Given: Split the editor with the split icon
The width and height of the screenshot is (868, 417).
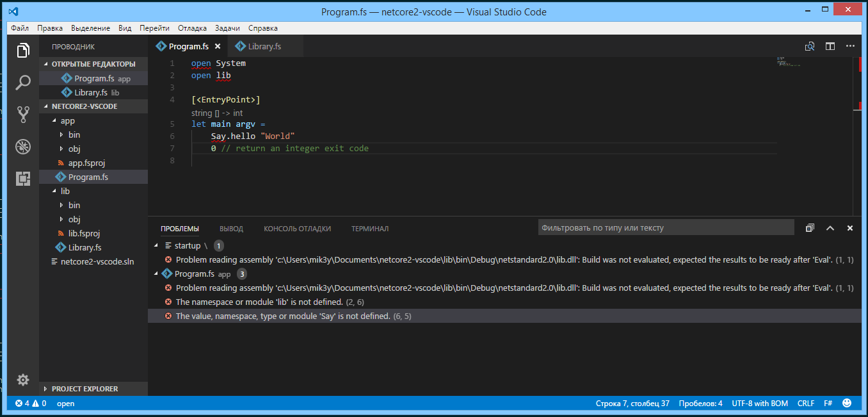Looking at the screenshot, I should pyautogui.click(x=830, y=46).
